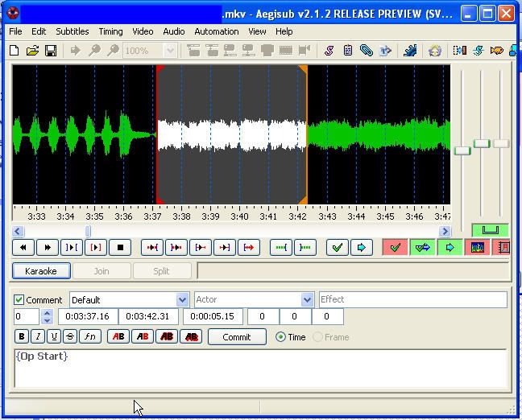Open the File menu
This screenshot has height=420, width=522.
pos(15,31)
